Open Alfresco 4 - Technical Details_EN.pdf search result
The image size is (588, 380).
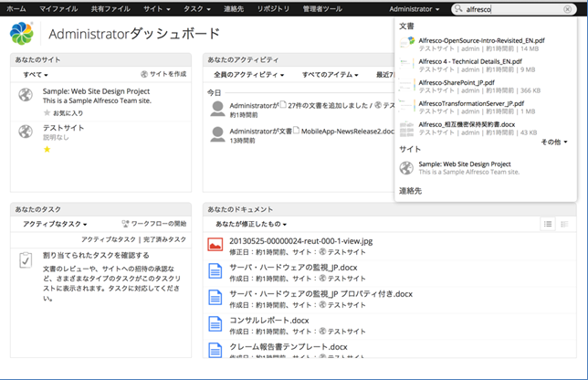pos(470,61)
